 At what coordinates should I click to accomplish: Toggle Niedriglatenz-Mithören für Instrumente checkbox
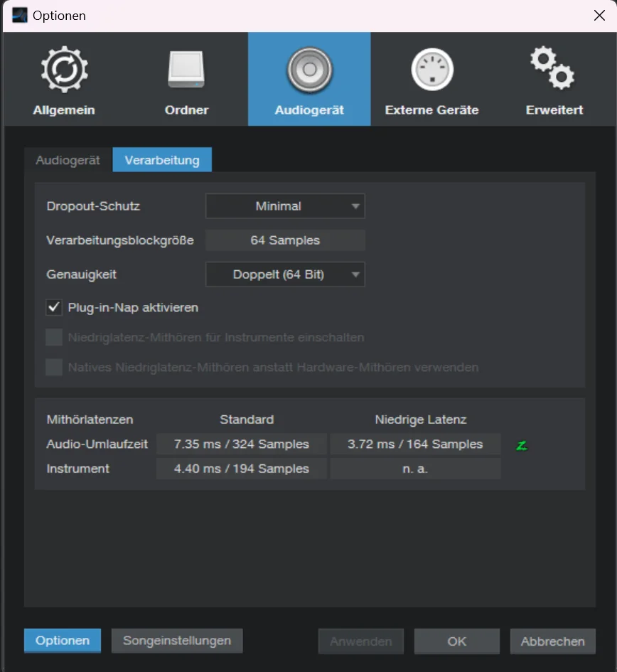pos(54,337)
